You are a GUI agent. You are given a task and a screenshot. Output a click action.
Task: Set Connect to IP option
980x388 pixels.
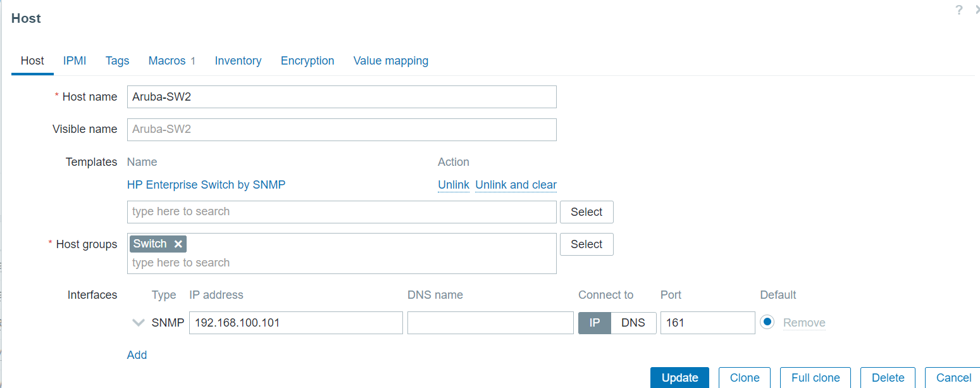point(595,323)
